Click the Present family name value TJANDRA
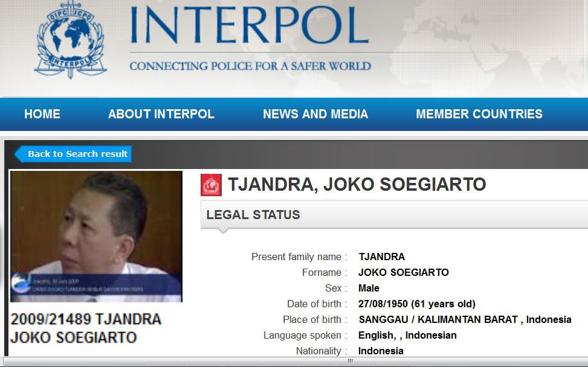588x367 pixels. [382, 257]
